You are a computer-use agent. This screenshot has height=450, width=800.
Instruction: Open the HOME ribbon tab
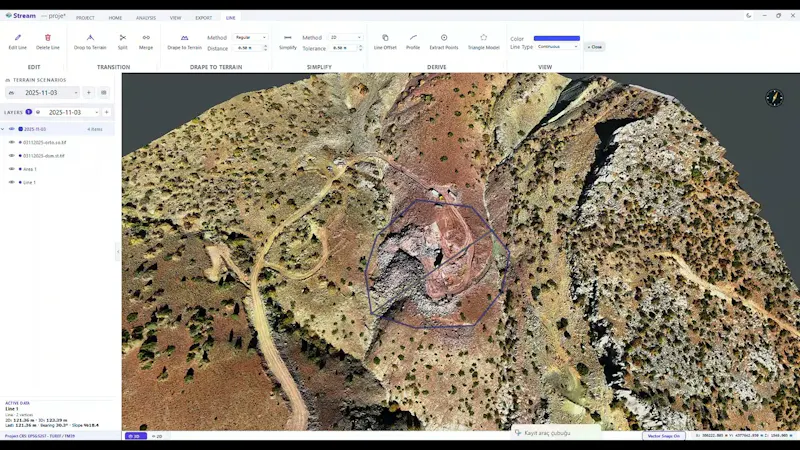115,18
